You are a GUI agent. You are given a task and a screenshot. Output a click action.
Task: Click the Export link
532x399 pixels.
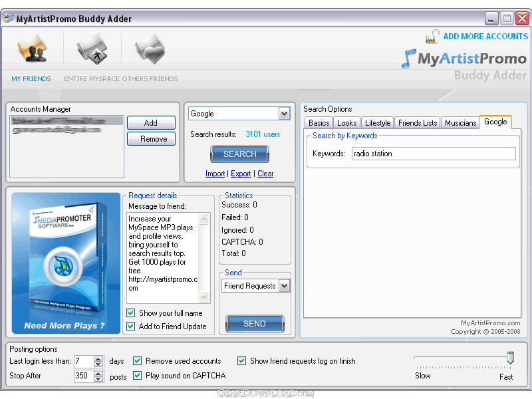pyautogui.click(x=241, y=174)
